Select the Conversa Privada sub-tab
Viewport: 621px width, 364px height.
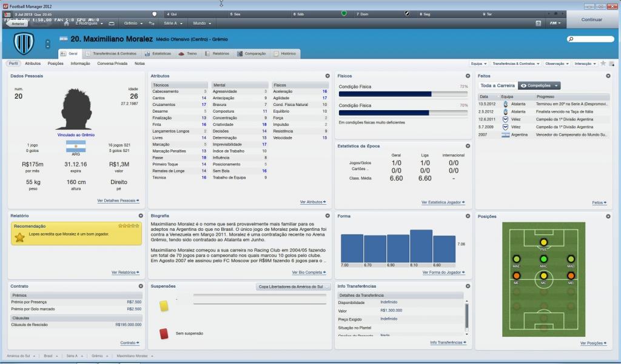point(112,64)
